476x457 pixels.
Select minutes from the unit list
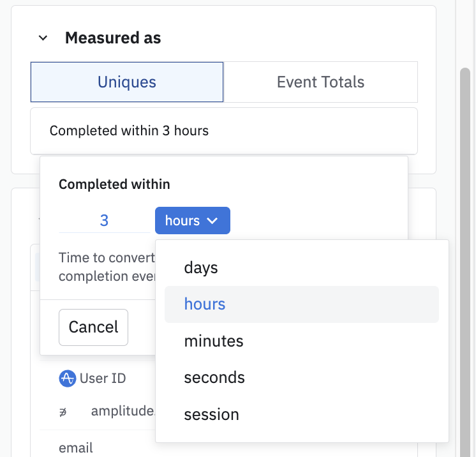214,341
